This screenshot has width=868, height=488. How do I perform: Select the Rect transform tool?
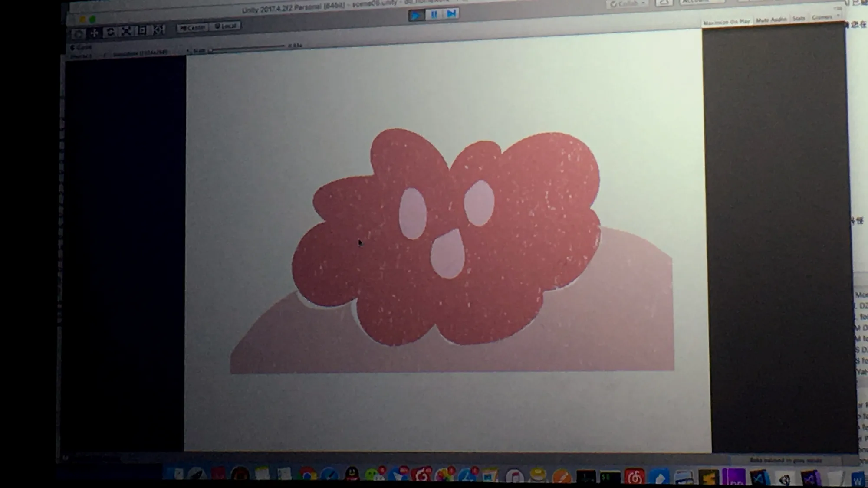[142, 31]
